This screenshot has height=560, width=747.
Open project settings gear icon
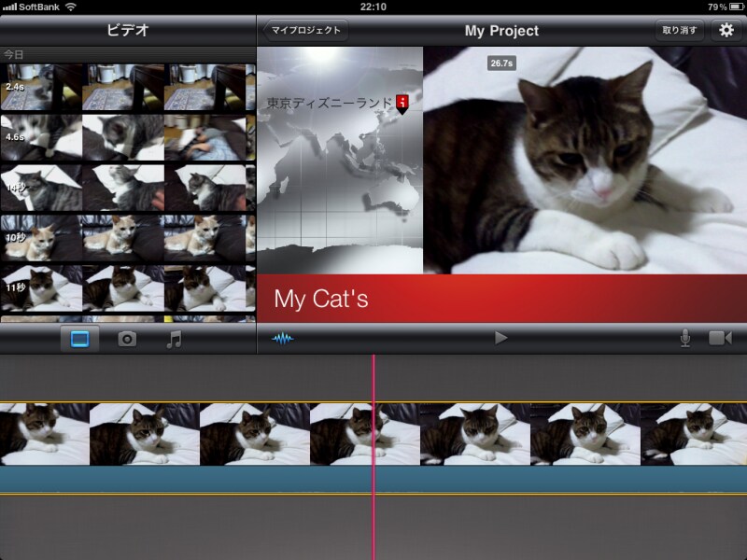[x=726, y=31]
